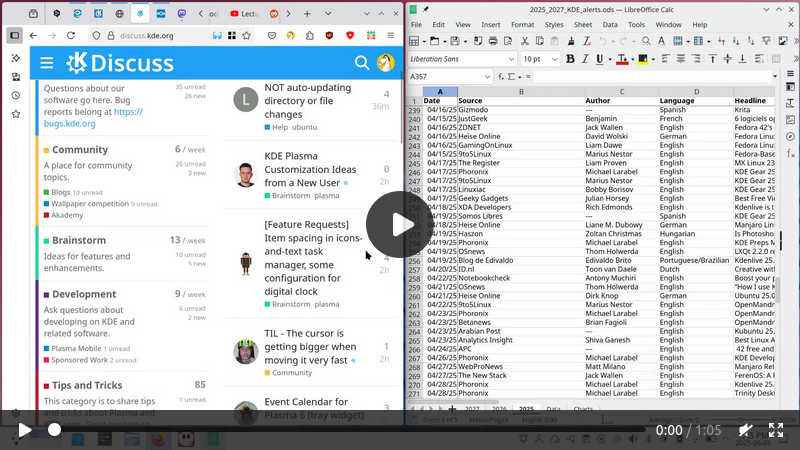
Task: Open the Name Box A357 dropdown
Action: [x=487, y=77]
